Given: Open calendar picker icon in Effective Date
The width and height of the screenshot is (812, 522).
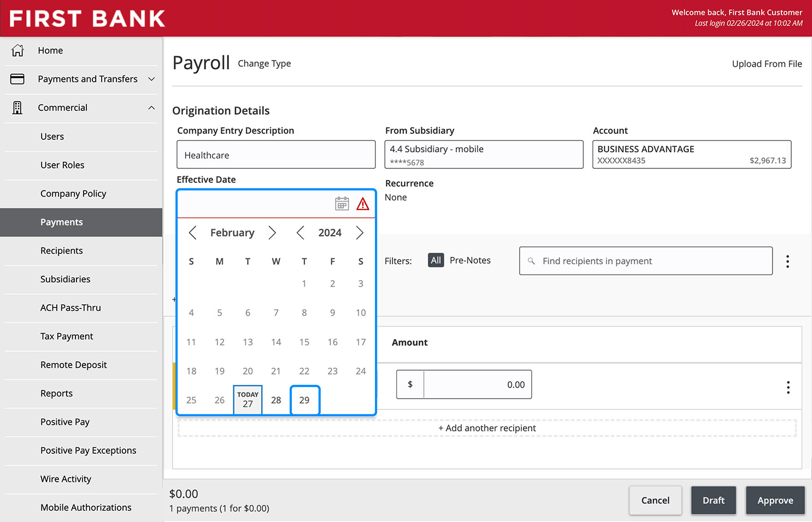Looking at the screenshot, I should click(x=342, y=204).
